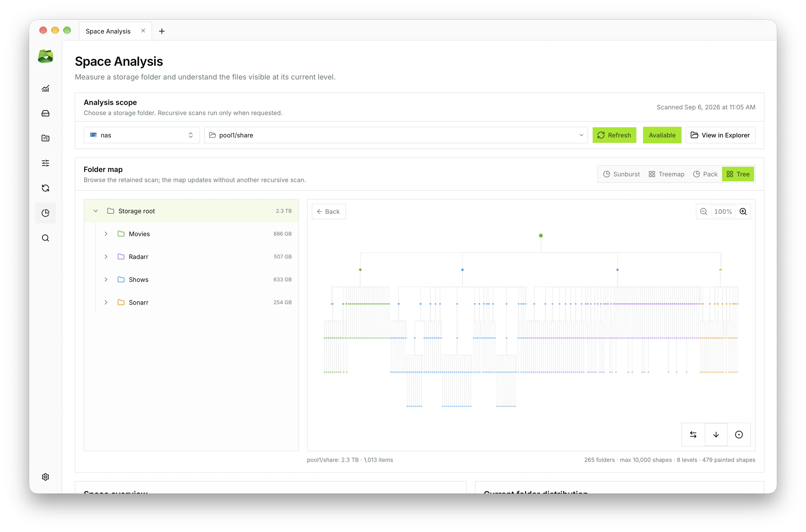Select the Shows row label
This screenshot has height=532, width=806.
[139, 280]
